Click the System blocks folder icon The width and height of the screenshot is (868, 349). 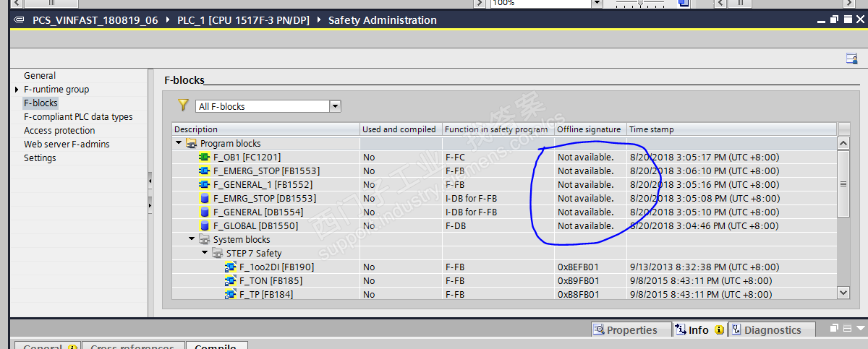click(x=204, y=239)
